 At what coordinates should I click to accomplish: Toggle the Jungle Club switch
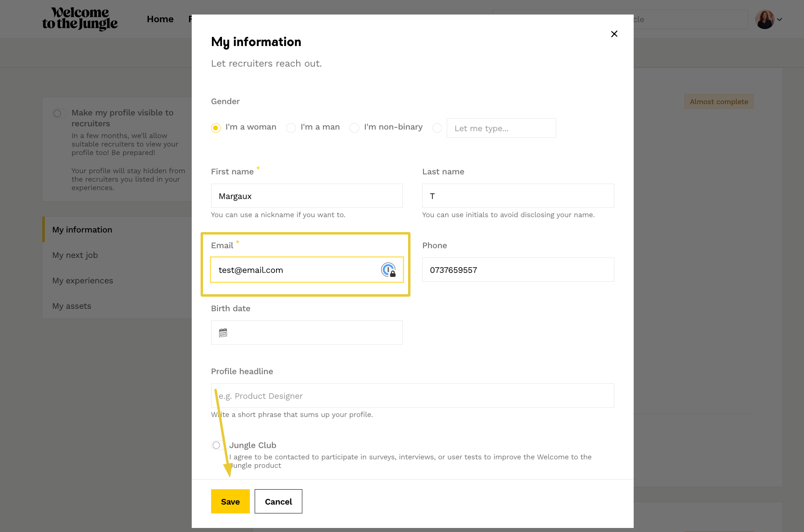217,445
